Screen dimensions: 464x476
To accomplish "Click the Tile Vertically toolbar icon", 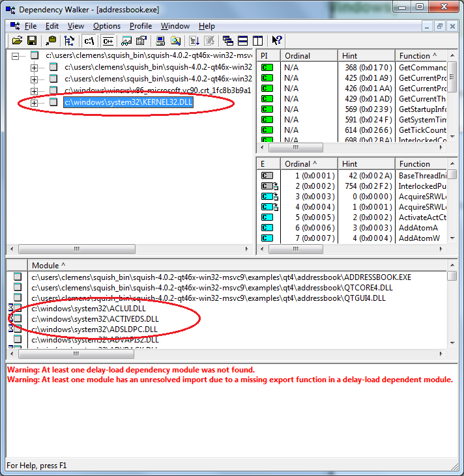I will [257, 40].
